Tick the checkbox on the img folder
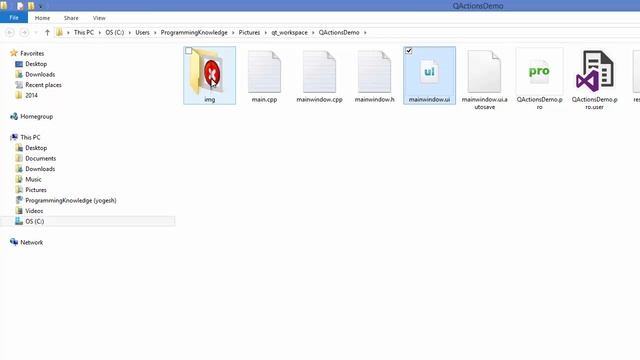 coord(189,51)
